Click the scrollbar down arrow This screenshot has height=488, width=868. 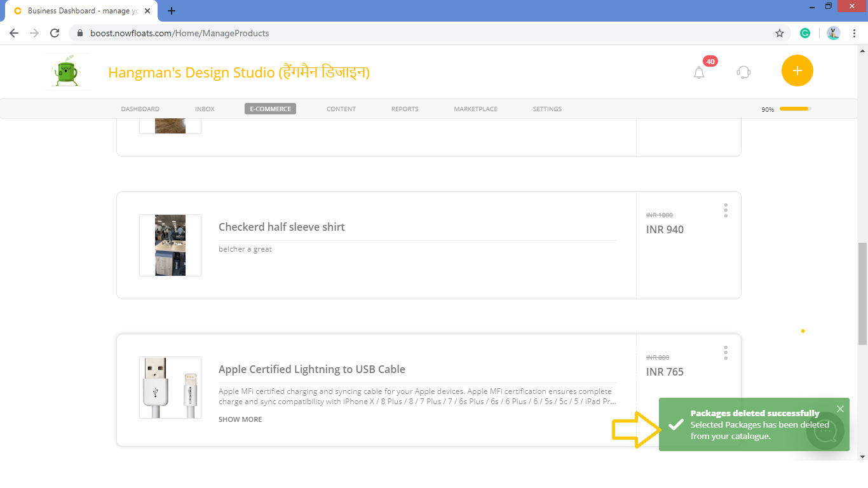[862, 456]
